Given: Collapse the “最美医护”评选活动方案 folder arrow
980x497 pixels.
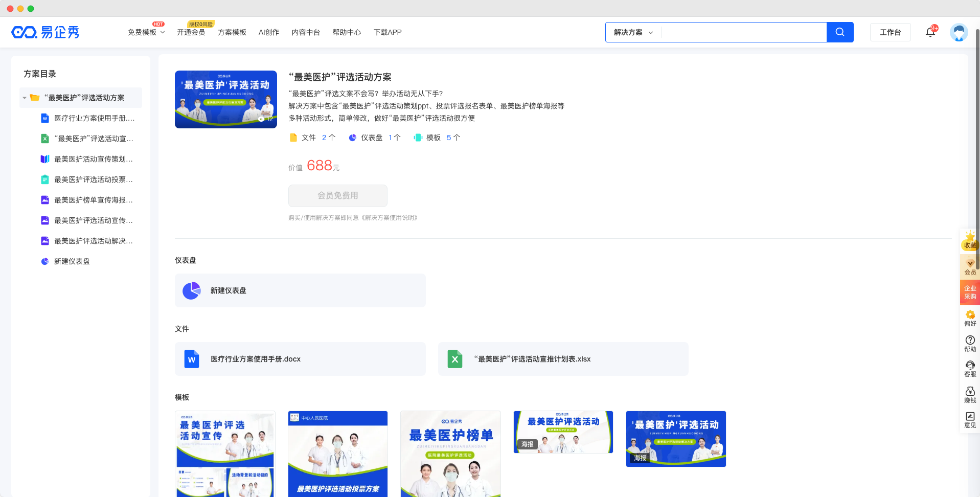Looking at the screenshot, I should click(x=25, y=98).
